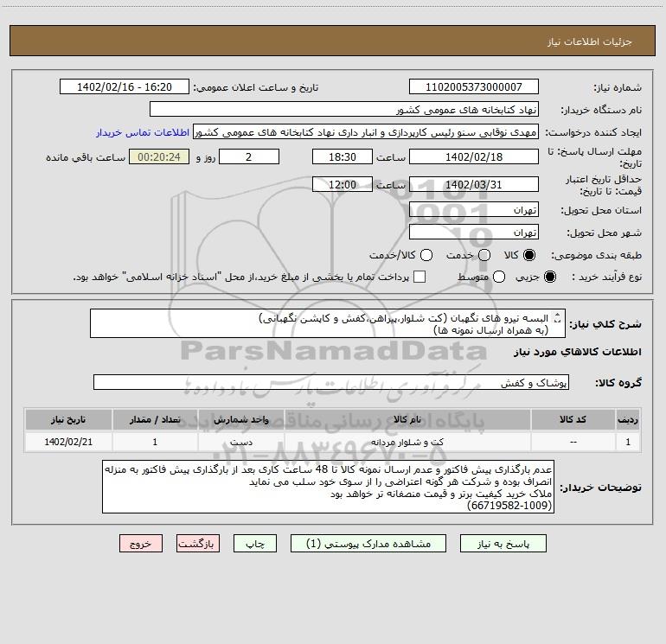The height and width of the screenshot is (644, 666).
Task: Click the شماره نیاز field 1102005373000007
Action: [474, 86]
